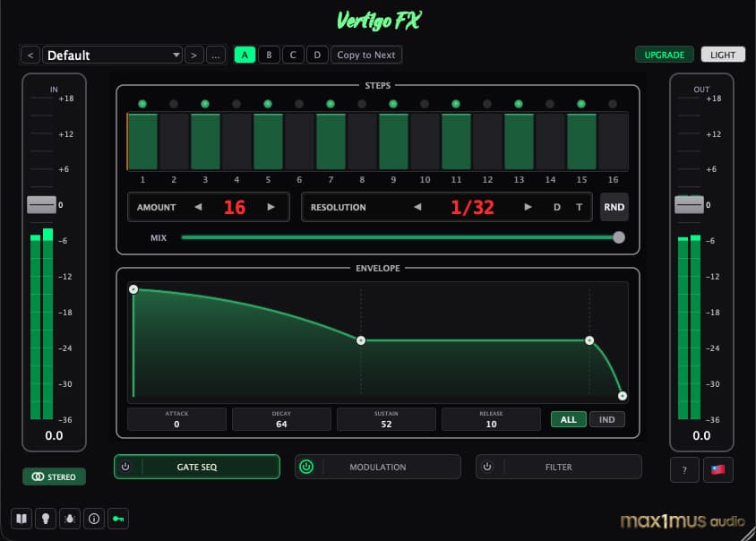Viewport: 756px width, 541px height.
Task: Toggle step 10 indicator dot
Action: pyautogui.click(x=425, y=104)
